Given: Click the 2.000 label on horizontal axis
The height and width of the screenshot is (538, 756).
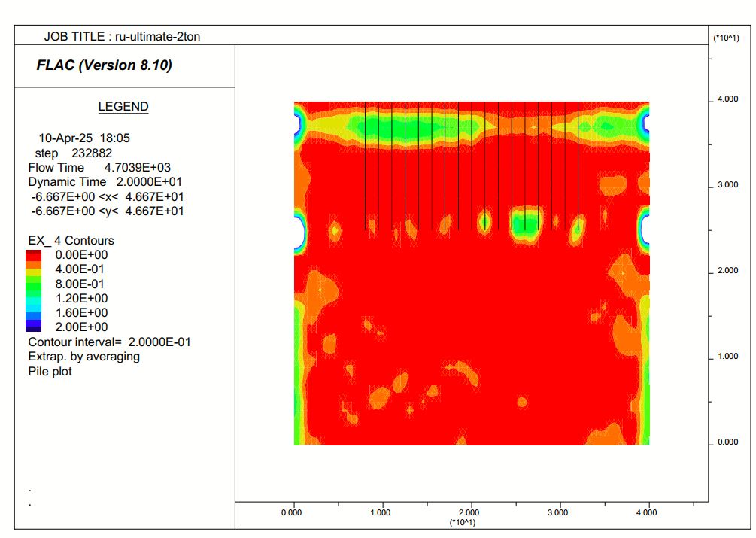Looking at the screenshot, I should coord(469,513).
